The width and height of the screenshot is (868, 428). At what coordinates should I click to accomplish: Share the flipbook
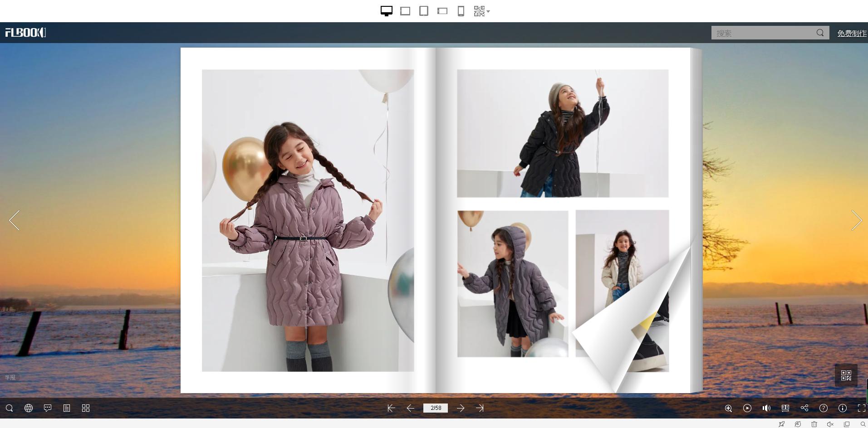pyautogui.click(x=804, y=408)
